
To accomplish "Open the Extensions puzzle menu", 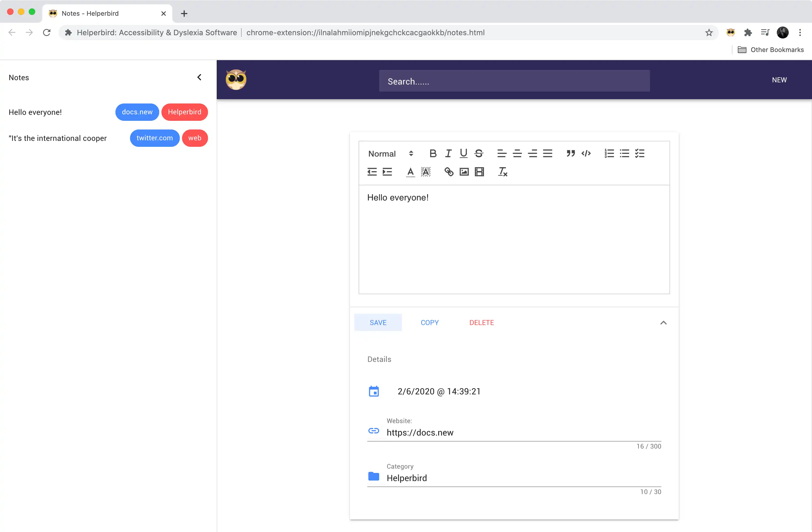I will point(748,33).
